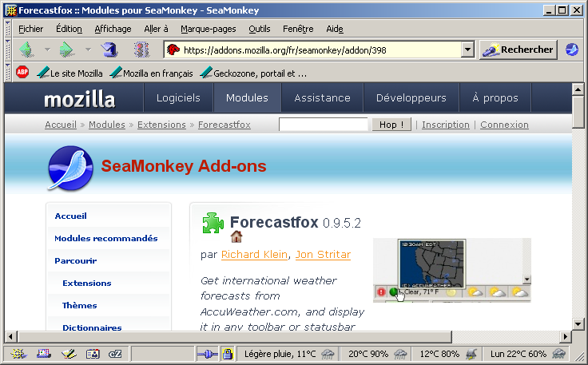
Task: Open the Aller à menu
Action: [156, 29]
